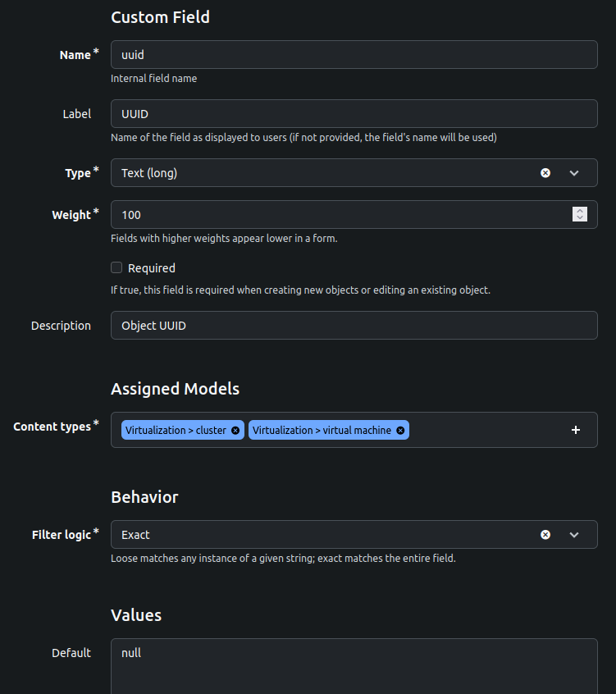
Task: Clear the Filter logic selection x icon
Action: (545, 535)
